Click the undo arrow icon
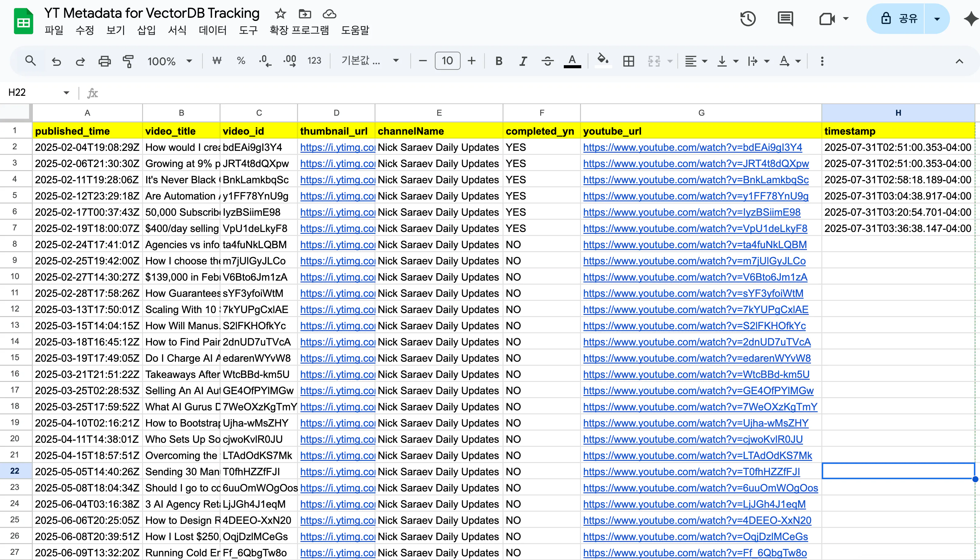The width and height of the screenshot is (980, 560). (x=57, y=61)
